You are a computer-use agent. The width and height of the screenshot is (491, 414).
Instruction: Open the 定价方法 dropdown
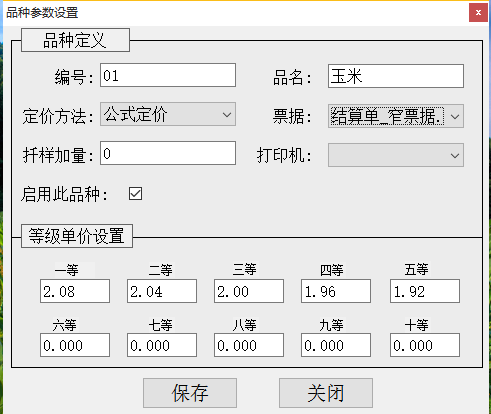click(x=168, y=114)
